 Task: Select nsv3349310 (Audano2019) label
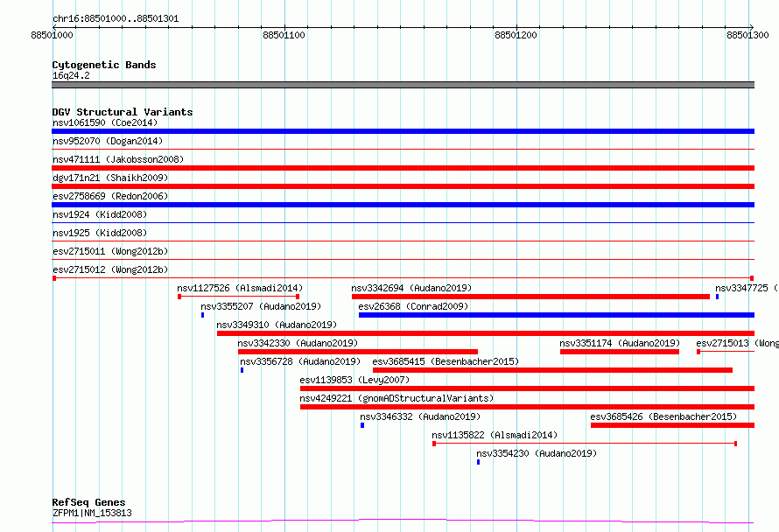click(x=277, y=325)
